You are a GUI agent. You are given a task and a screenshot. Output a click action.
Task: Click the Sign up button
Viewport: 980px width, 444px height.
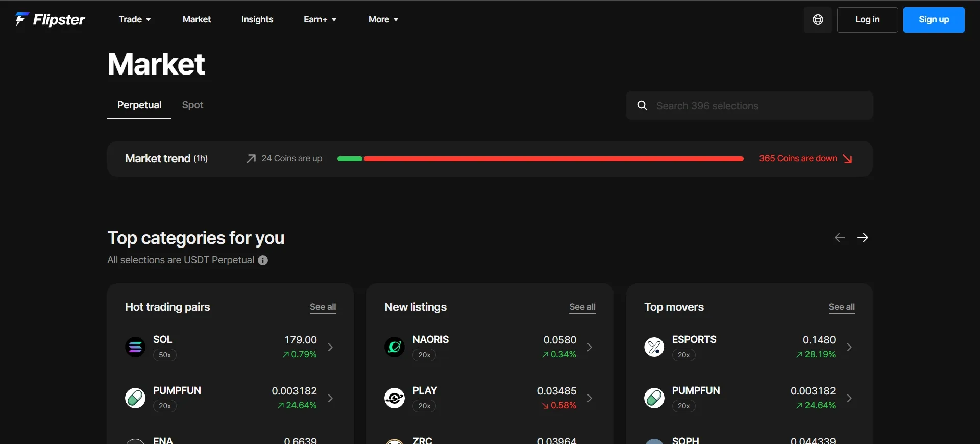pos(934,20)
